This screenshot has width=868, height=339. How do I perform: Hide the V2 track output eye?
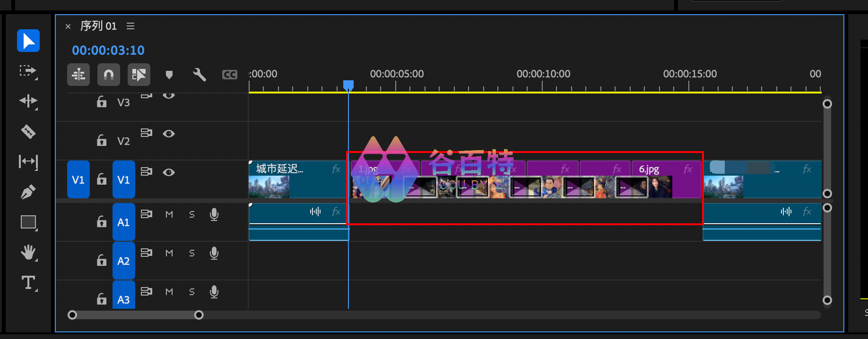[x=169, y=134]
